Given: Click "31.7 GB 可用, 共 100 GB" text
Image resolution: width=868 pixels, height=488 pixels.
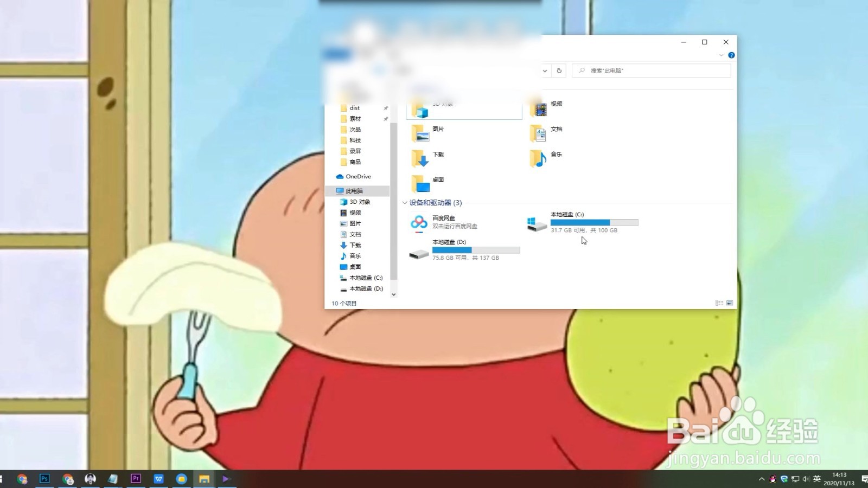Looking at the screenshot, I should 584,230.
